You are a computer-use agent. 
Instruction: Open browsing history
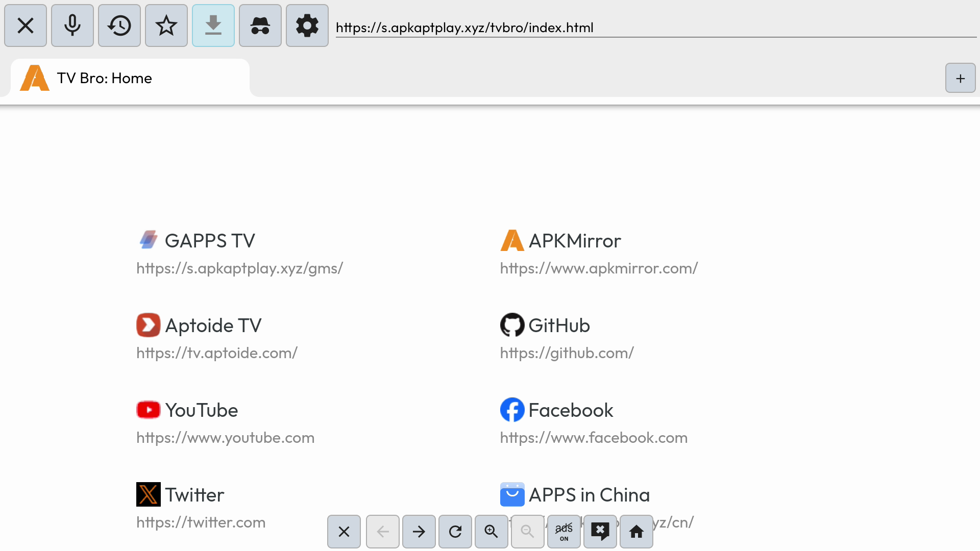pos(119,26)
